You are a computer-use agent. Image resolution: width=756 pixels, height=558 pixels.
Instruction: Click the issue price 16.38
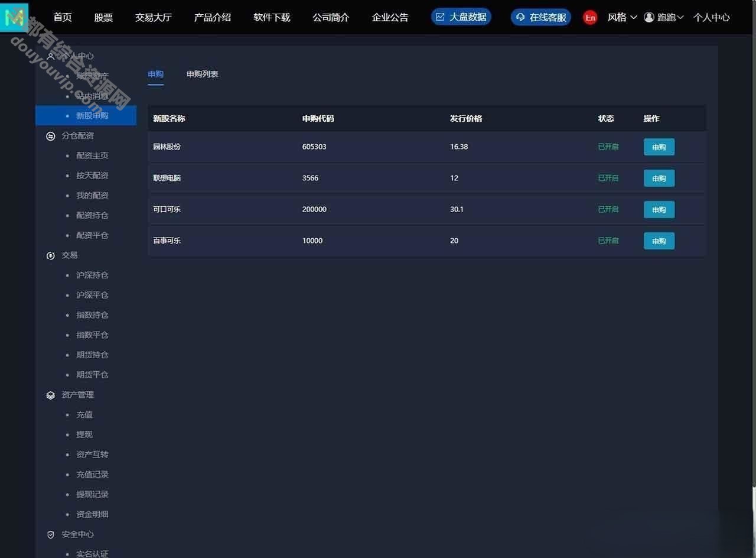[x=459, y=147]
